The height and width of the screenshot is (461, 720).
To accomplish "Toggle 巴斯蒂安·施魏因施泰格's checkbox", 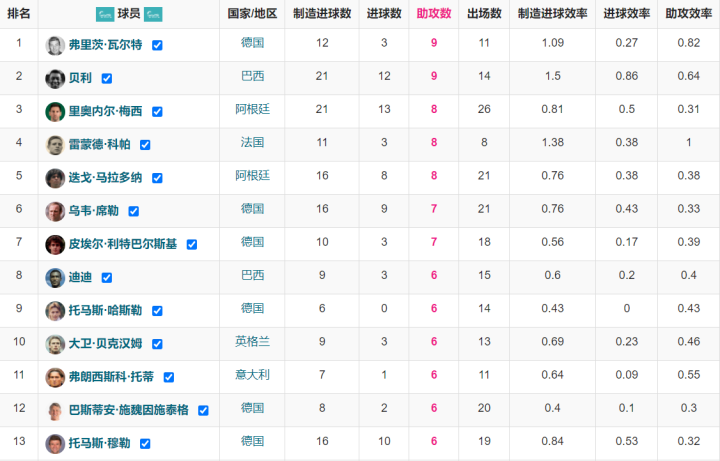I will click(203, 410).
